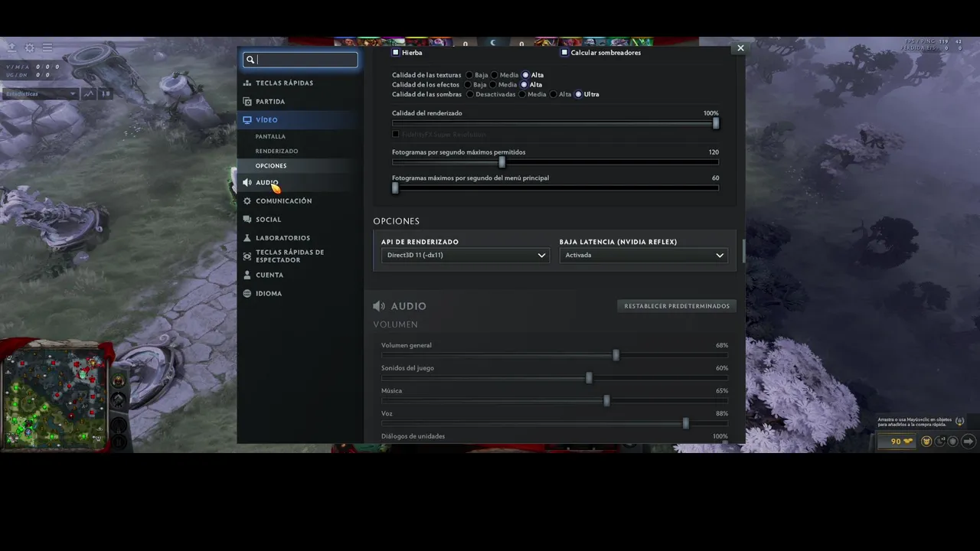Click the deliver items arrow icon
The image size is (980, 551).
[x=968, y=442]
